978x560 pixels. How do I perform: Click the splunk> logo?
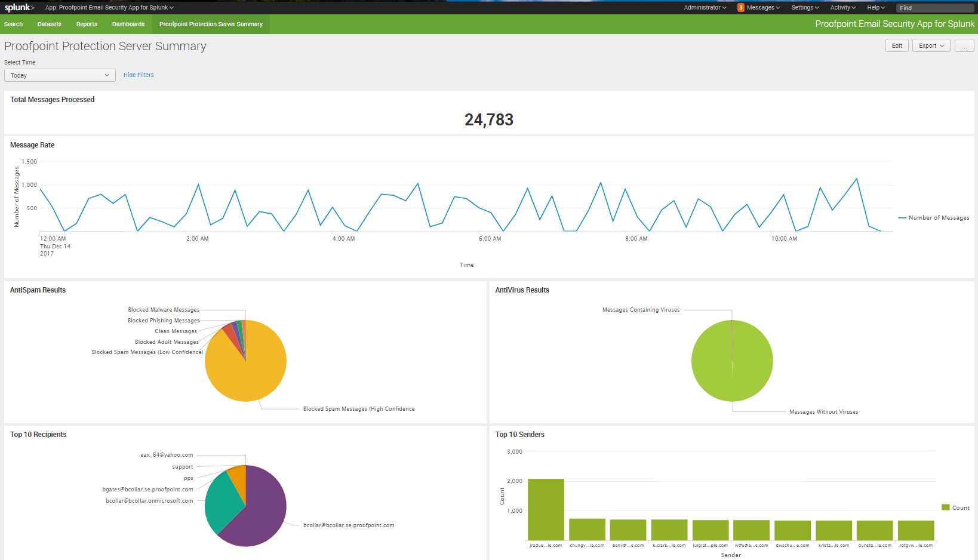[x=19, y=7]
